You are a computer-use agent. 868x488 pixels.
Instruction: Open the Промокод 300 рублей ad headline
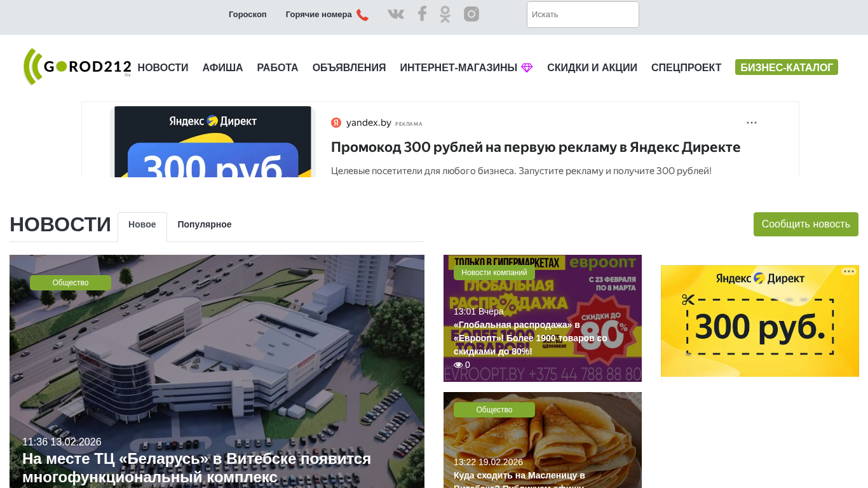[536, 147]
